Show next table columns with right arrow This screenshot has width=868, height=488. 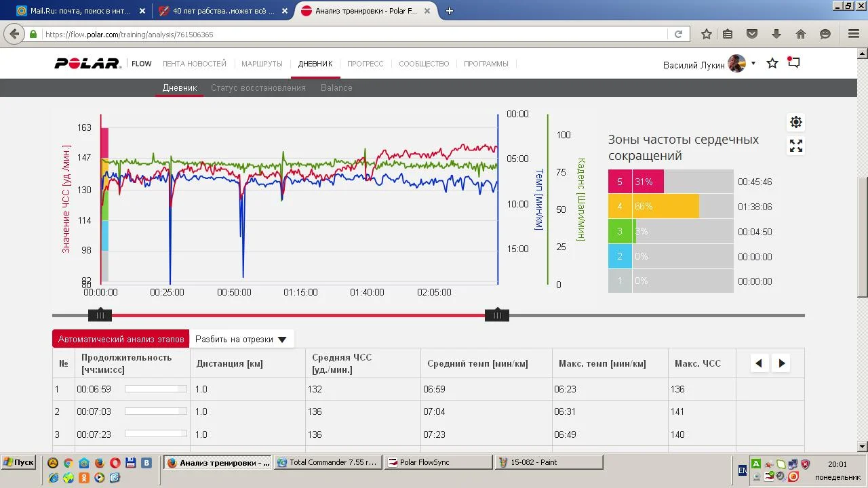[782, 363]
